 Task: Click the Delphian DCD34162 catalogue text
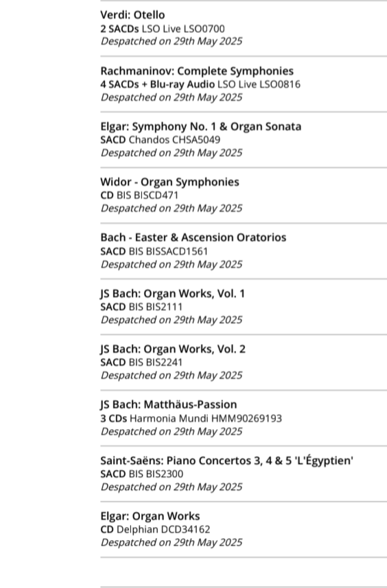point(163,530)
